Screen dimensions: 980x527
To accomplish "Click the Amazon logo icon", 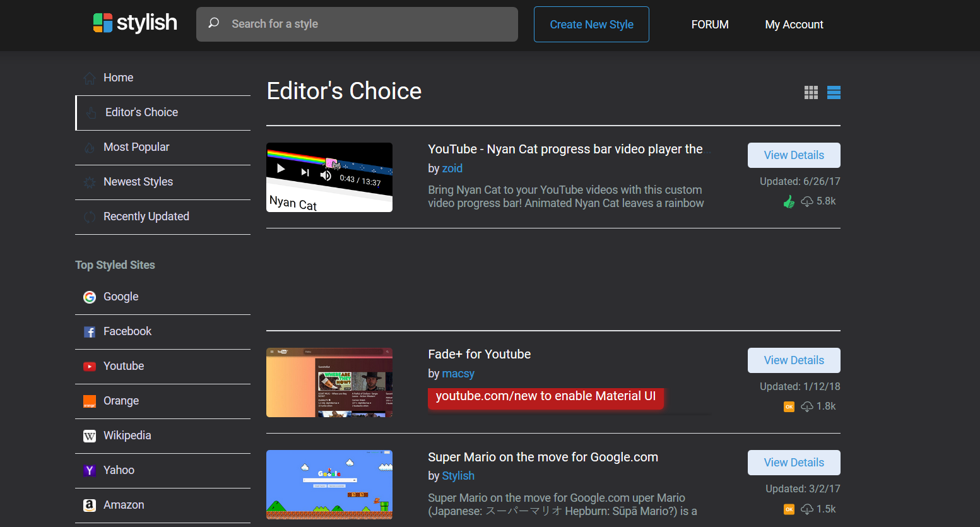I will [90, 506].
